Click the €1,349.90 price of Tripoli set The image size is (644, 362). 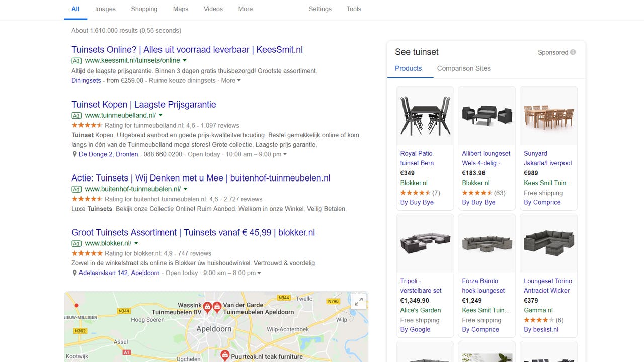pyautogui.click(x=415, y=301)
